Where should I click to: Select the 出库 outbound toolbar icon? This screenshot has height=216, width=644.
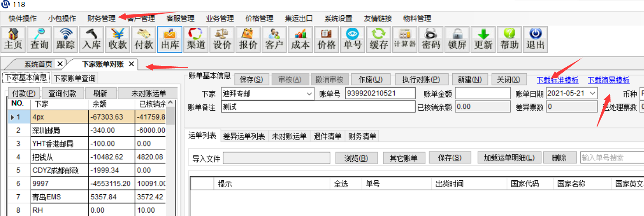tap(169, 39)
